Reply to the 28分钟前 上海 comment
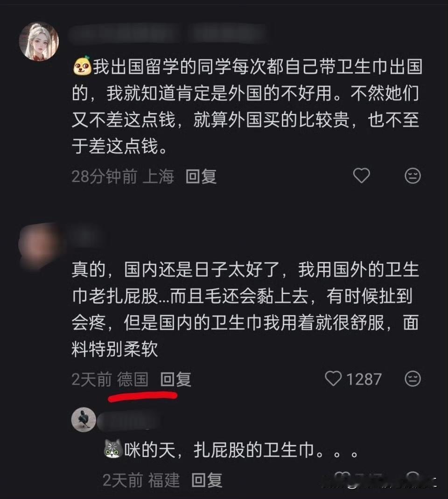This screenshot has height=499, width=448. tap(201, 176)
